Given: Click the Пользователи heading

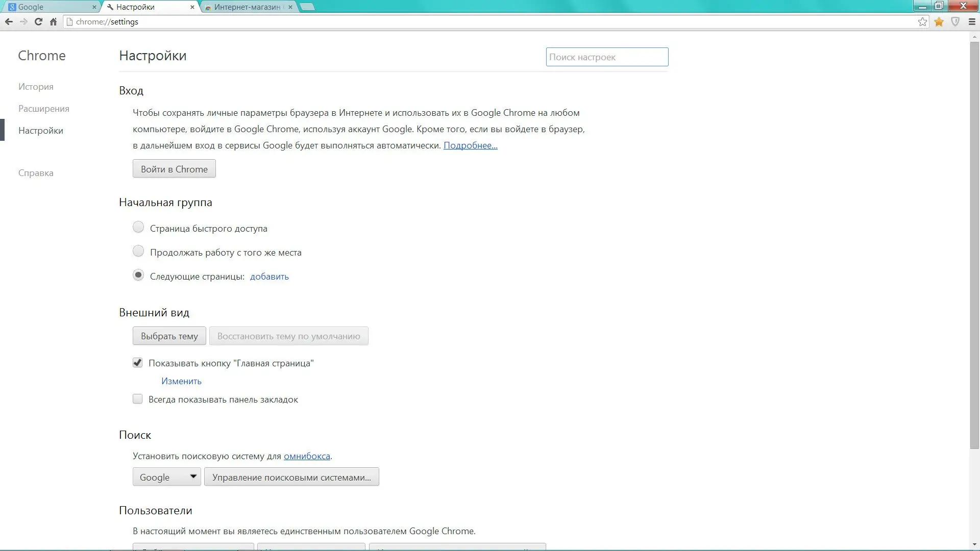Looking at the screenshot, I should click(x=156, y=511).
